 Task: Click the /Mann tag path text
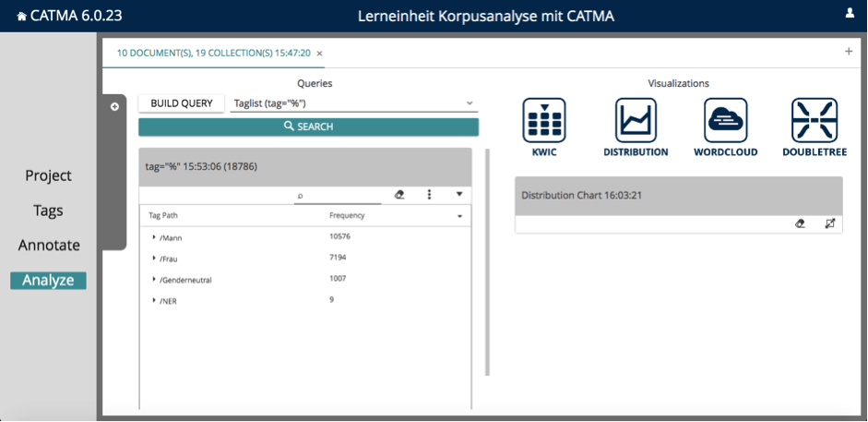[171, 238]
